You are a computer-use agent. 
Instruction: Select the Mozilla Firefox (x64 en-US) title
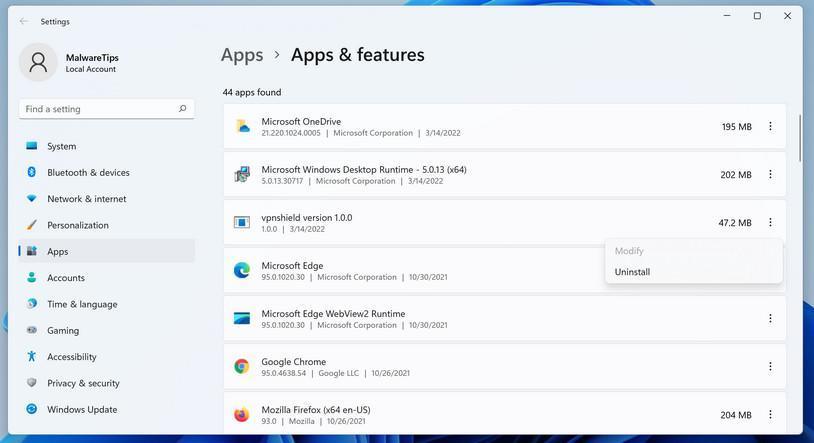[316, 410]
